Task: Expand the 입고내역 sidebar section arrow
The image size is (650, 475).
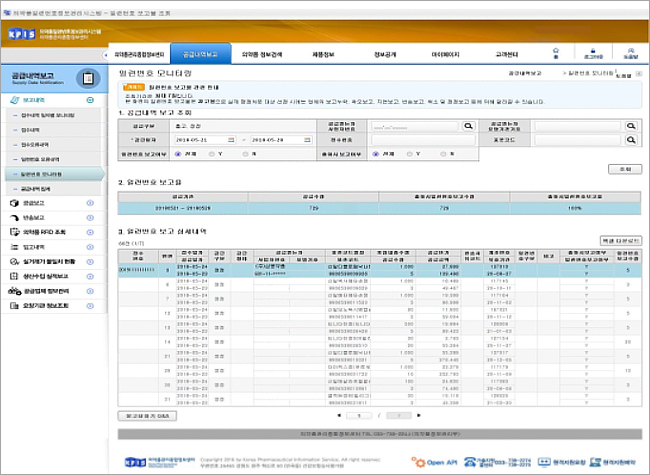Action: tap(90, 247)
